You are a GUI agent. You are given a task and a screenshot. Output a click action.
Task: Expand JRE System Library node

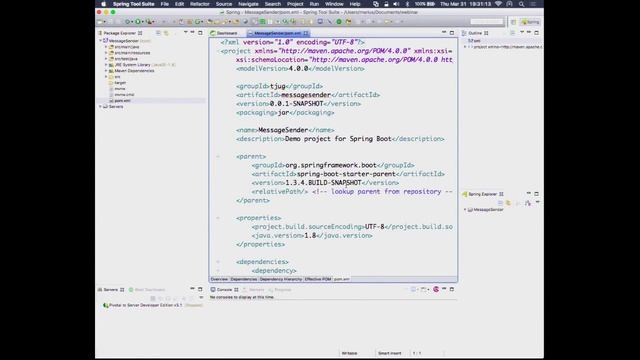point(106,64)
